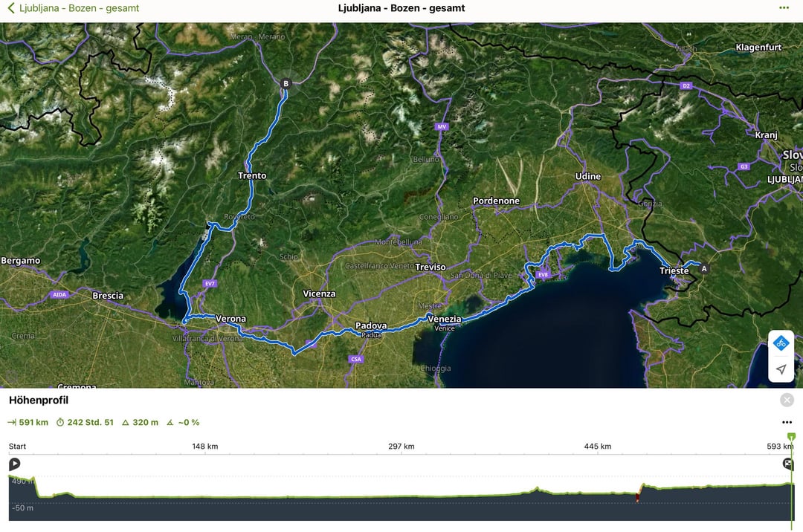Tap the MV route badge near Belluno
The image size is (803, 532).
click(x=442, y=126)
